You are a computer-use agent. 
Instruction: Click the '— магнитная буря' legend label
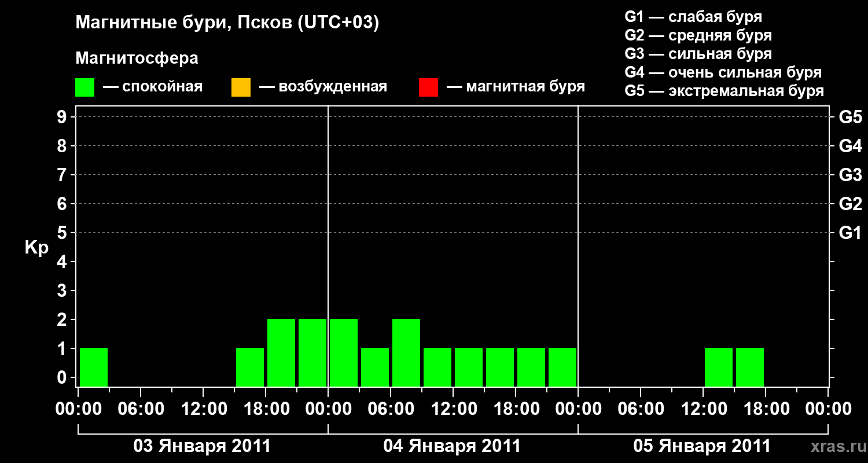(x=516, y=87)
